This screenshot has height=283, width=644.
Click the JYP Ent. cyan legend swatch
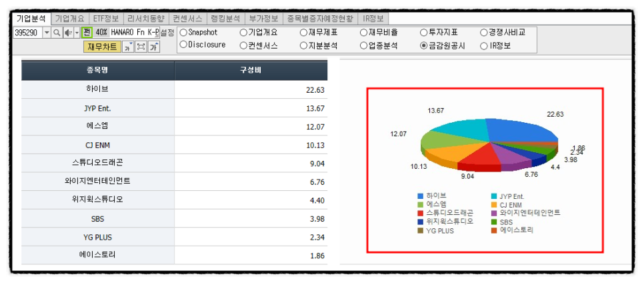pyautogui.click(x=495, y=196)
